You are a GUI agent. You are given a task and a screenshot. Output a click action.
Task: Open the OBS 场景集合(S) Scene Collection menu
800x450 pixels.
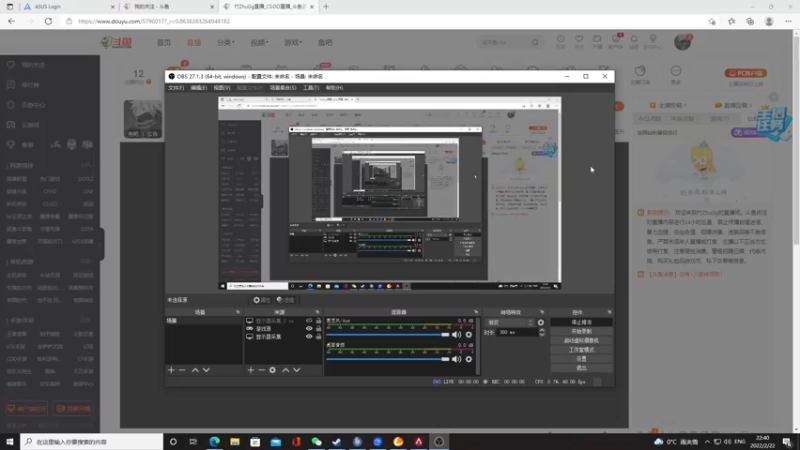point(283,88)
